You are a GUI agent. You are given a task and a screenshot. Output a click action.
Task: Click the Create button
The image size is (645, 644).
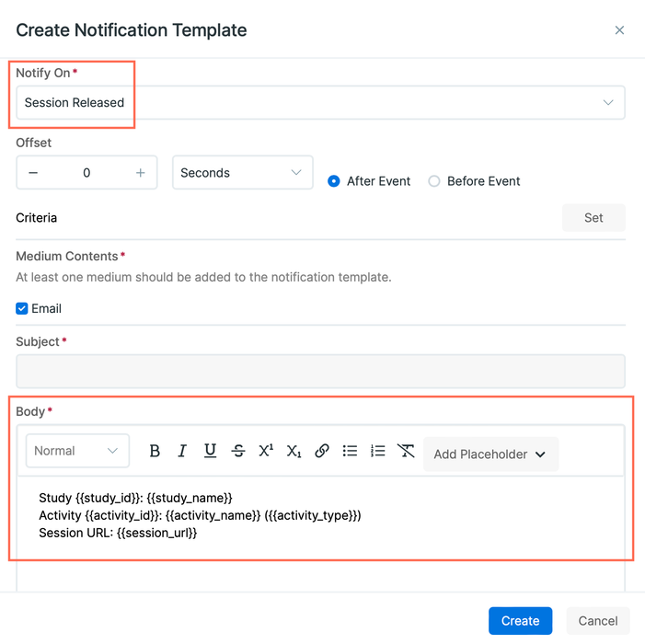coord(521,621)
